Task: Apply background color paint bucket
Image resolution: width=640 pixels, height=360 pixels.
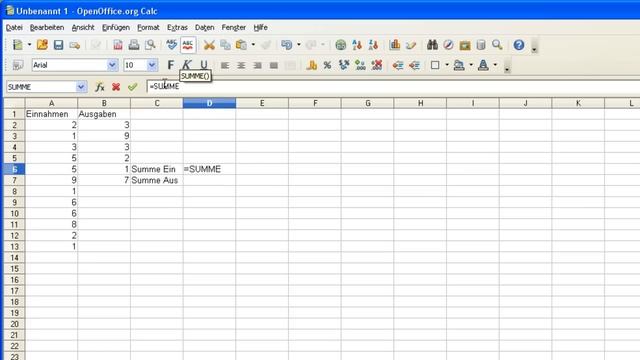Action: [459, 65]
